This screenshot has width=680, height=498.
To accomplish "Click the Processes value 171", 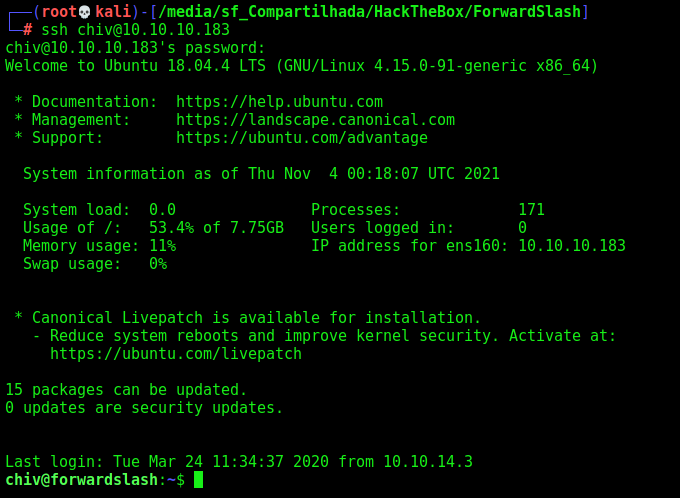I will (531, 210).
